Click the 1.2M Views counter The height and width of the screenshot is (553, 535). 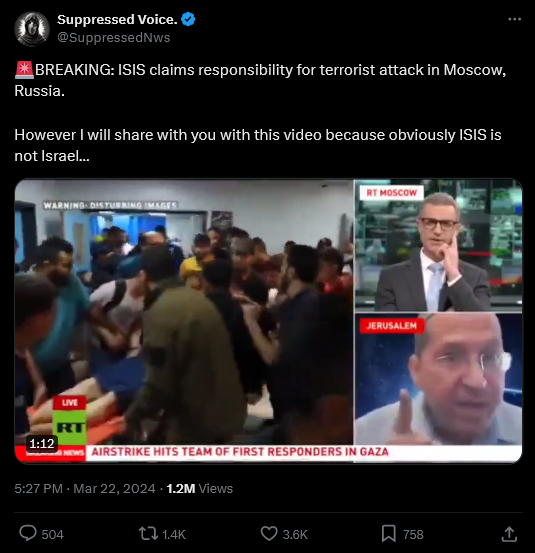click(200, 488)
